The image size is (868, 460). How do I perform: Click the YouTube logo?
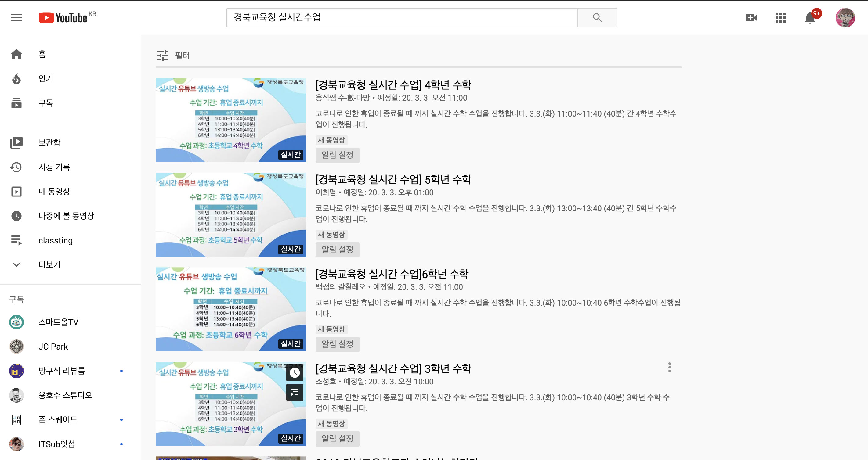click(63, 17)
